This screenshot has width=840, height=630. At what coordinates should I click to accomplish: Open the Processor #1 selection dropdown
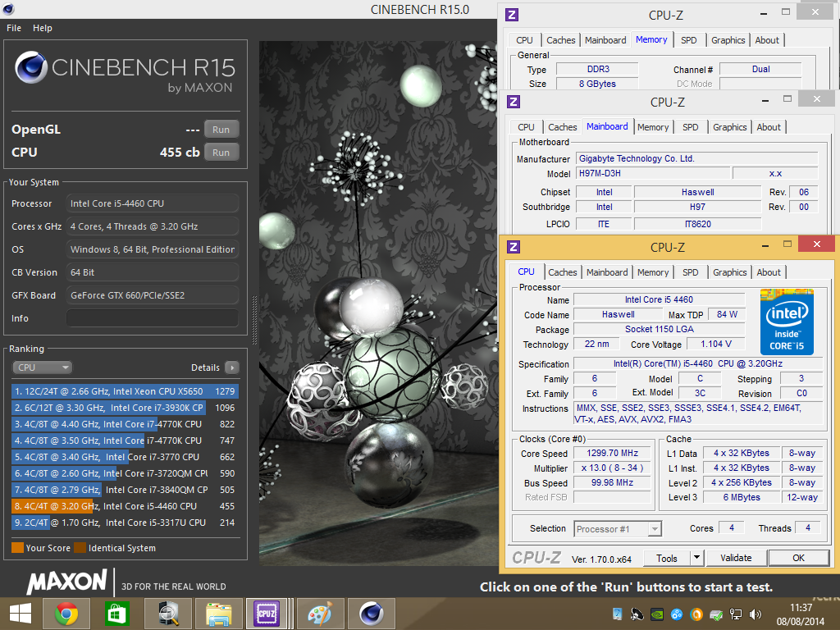click(618, 529)
